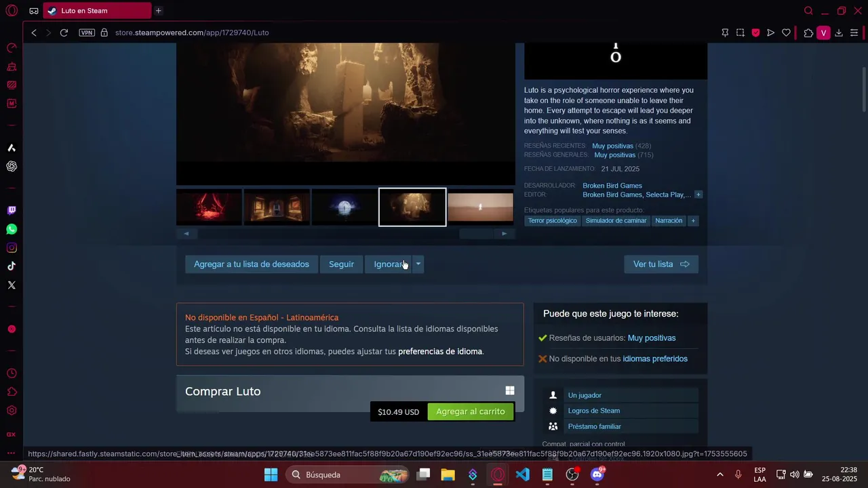Open X (Twitter) in the Opera sidebar

tap(12, 285)
